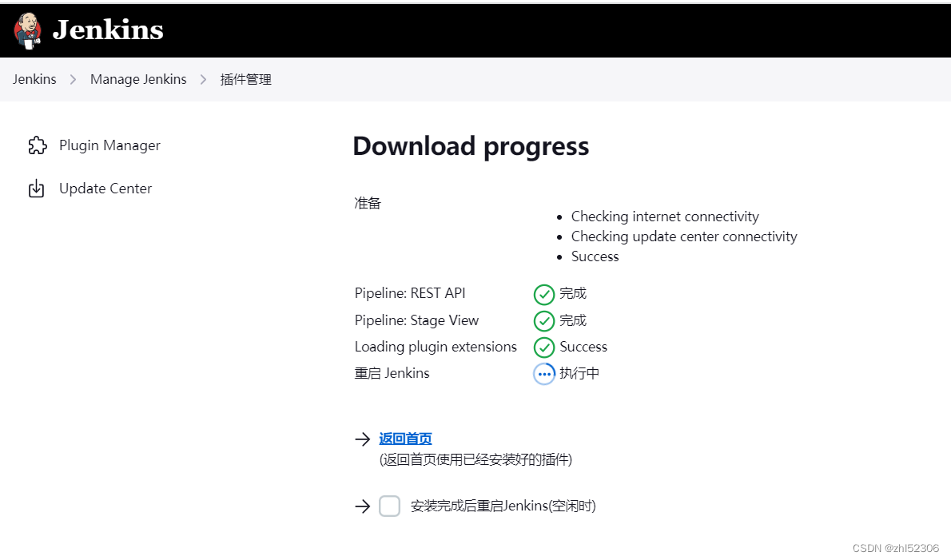Click "Checking update center connectivity" text
This screenshot has height=560, width=951.
[684, 236]
